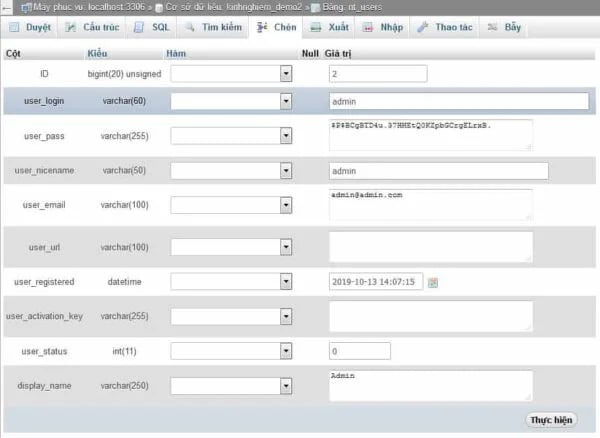Click the Nhập import icon
Viewport: 600px width, 438px height.
367,27
